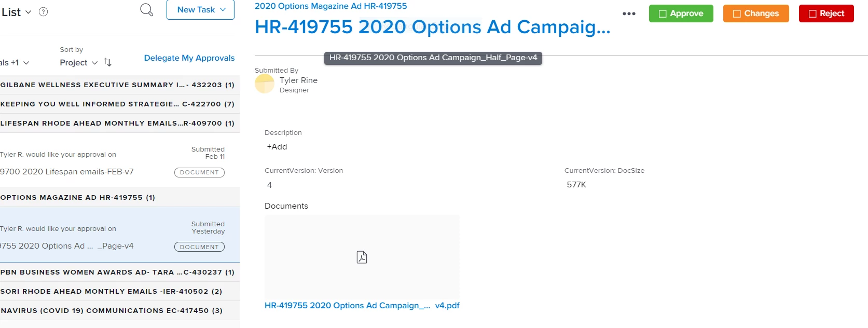Expand the New Task dropdown
The width and height of the screenshot is (868, 328).
(200, 9)
